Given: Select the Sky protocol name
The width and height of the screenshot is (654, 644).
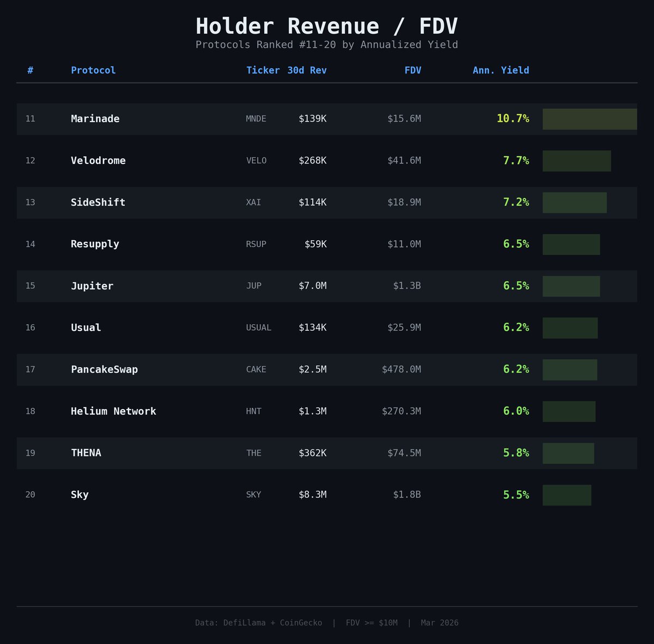Looking at the screenshot, I should [x=80, y=495].
